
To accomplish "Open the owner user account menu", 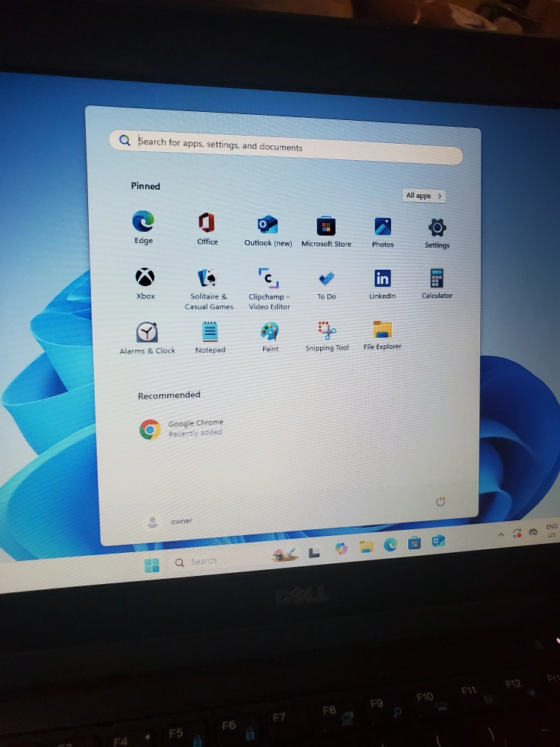I will coord(170,522).
